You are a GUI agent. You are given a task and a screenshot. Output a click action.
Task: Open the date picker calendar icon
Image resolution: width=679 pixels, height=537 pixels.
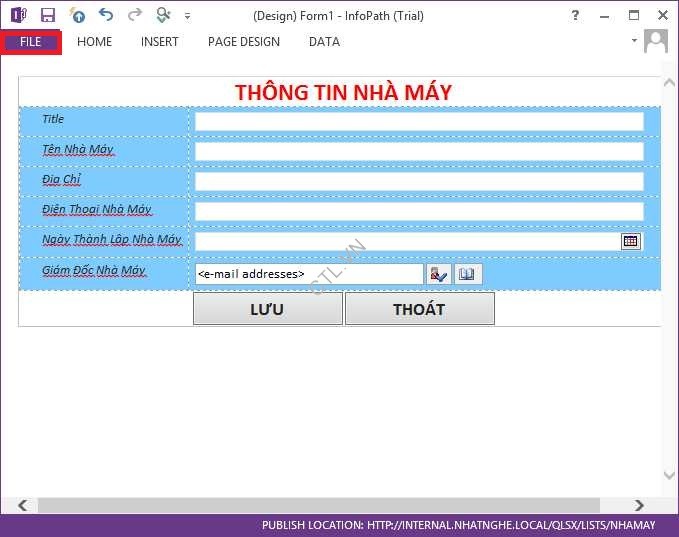630,241
